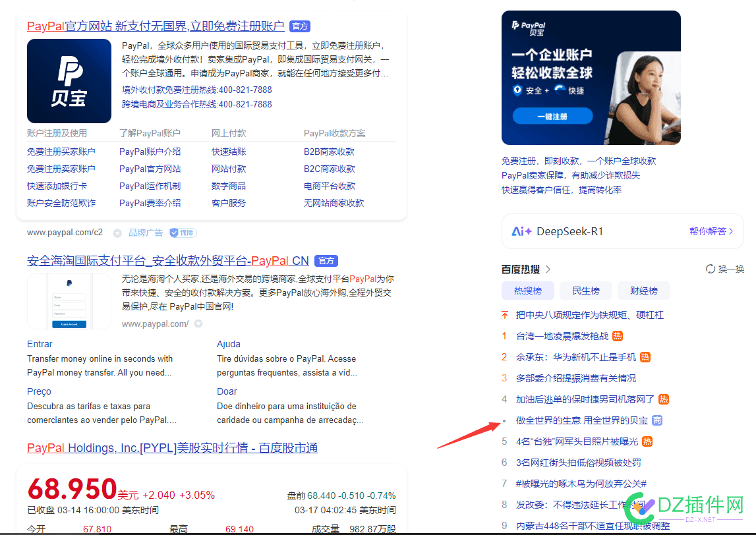Viewport: 756px width, 535px height.
Task: Open PayPal官方网站 sublink under 了解PayPal账户
Action: [x=150, y=169]
